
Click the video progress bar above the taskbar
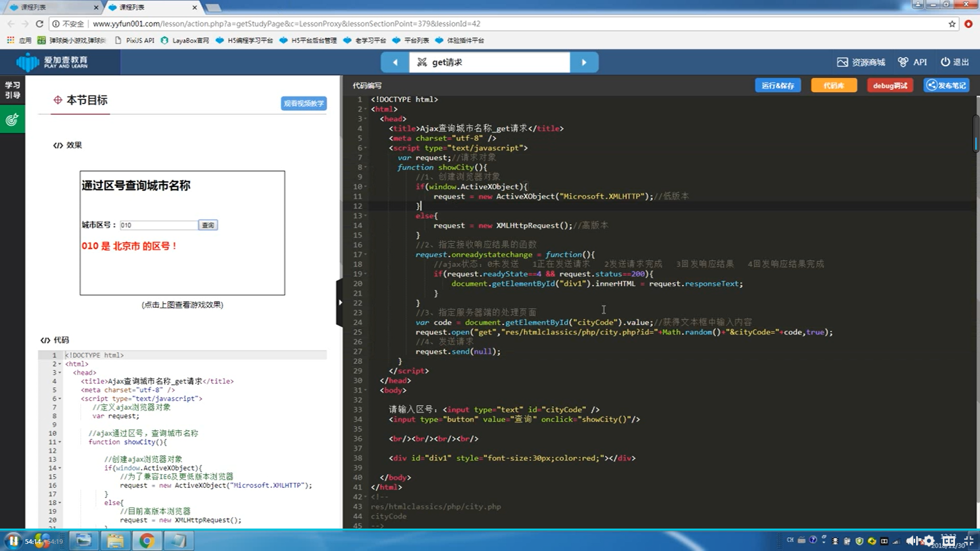(490, 530)
